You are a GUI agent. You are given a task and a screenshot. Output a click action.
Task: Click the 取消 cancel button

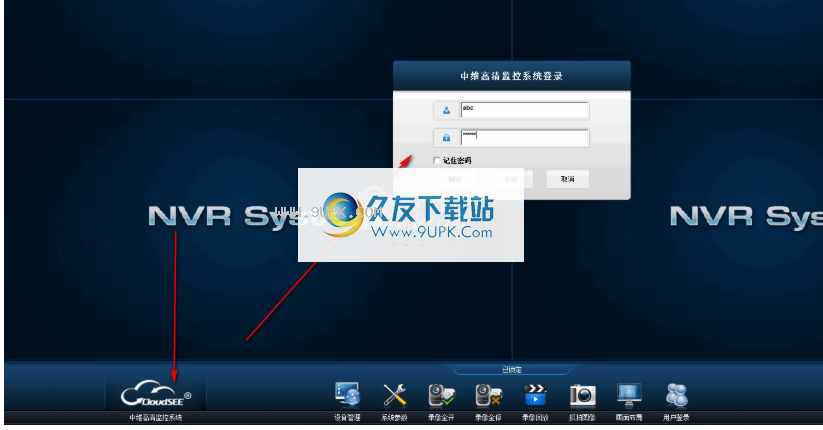tap(567, 179)
